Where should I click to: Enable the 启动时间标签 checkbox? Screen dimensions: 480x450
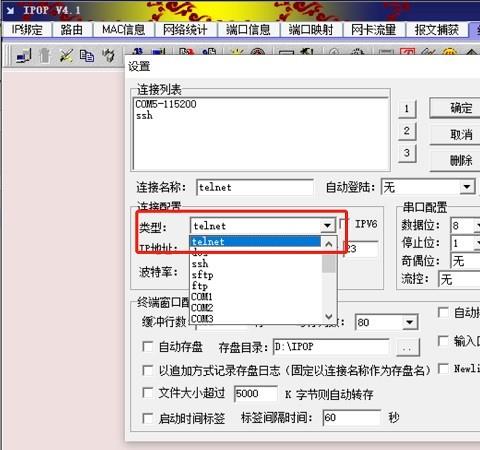148,418
